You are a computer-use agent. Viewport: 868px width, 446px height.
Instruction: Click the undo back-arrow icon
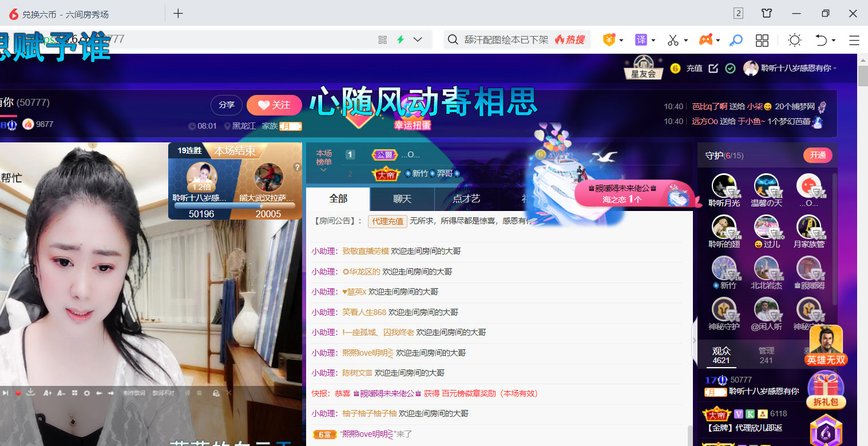point(822,40)
